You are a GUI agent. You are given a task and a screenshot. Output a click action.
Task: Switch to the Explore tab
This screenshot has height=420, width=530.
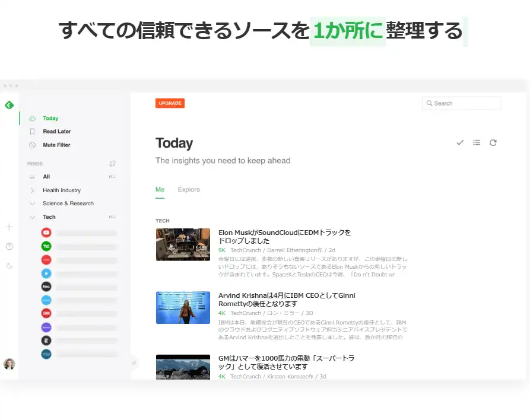(189, 190)
